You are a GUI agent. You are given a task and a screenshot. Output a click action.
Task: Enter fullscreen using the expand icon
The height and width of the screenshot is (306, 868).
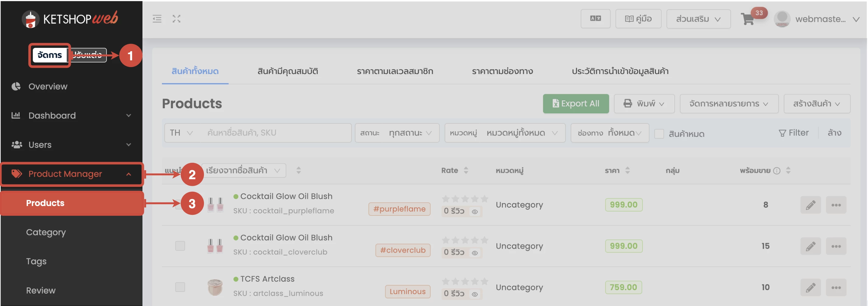(x=177, y=19)
